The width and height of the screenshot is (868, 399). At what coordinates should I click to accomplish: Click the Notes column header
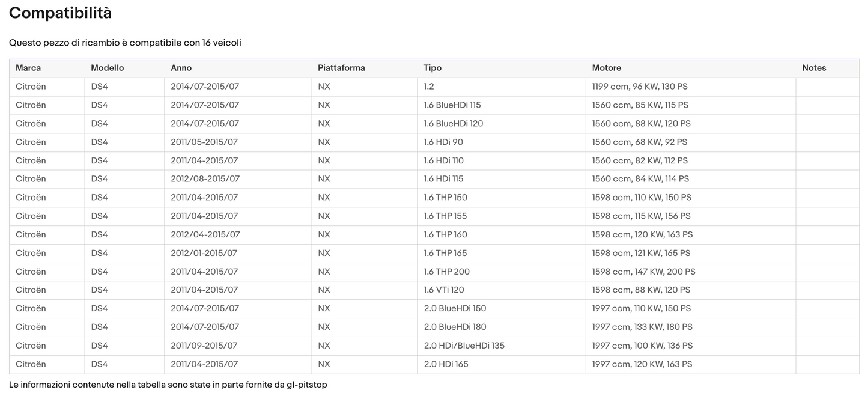(814, 68)
